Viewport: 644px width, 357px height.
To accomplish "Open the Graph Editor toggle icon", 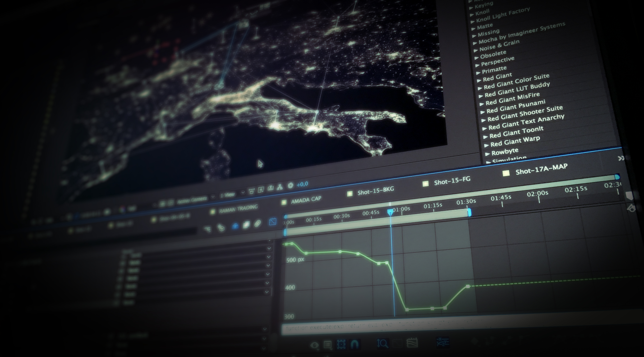I will click(x=272, y=222).
